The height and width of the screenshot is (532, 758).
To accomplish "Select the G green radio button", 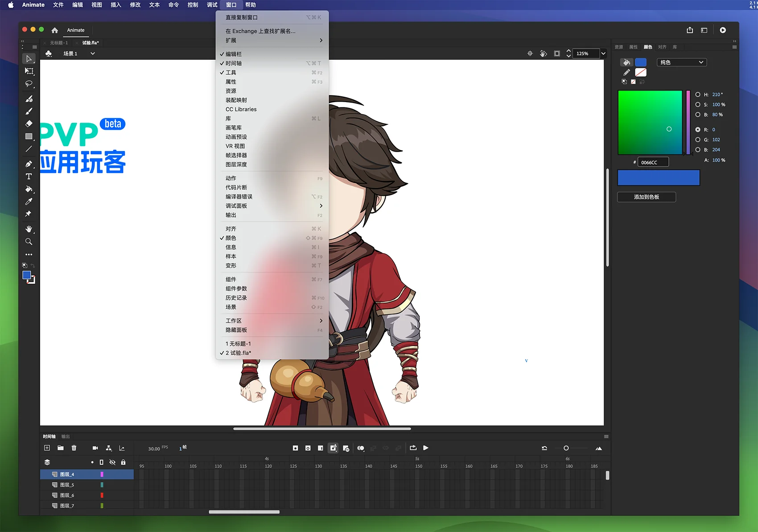I will 698,140.
